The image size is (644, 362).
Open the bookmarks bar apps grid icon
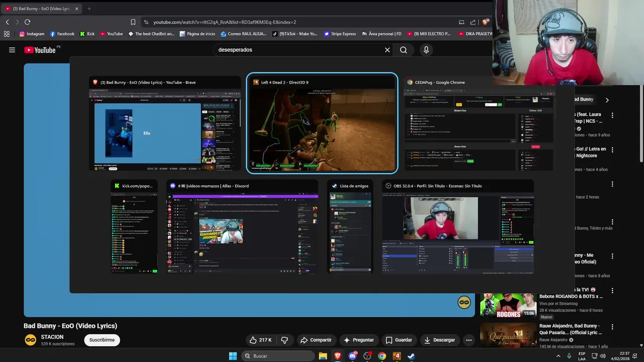7,34
